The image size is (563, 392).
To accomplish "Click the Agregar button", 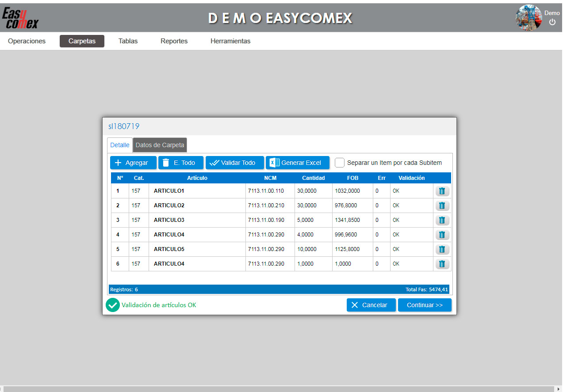I will pos(133,163).
